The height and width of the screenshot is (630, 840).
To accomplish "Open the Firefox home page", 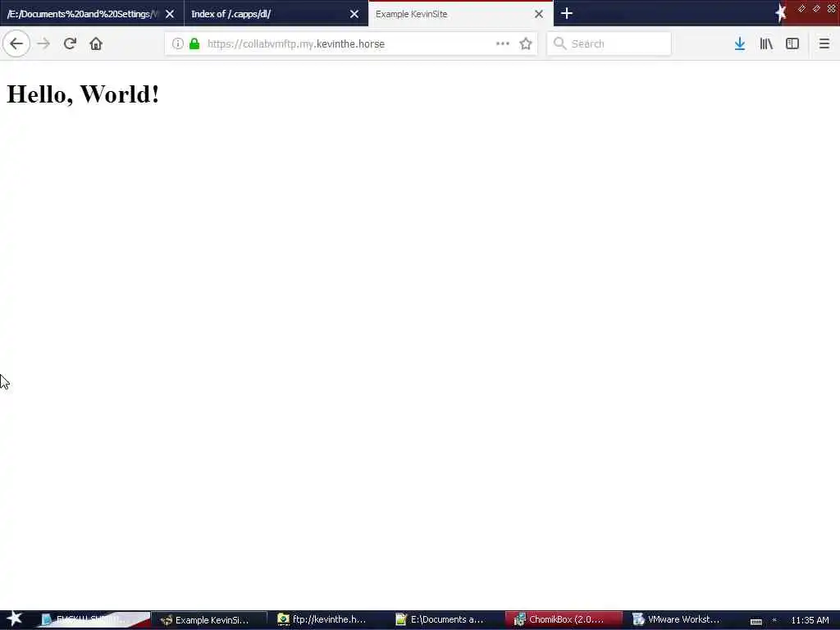I will (96, 44).
